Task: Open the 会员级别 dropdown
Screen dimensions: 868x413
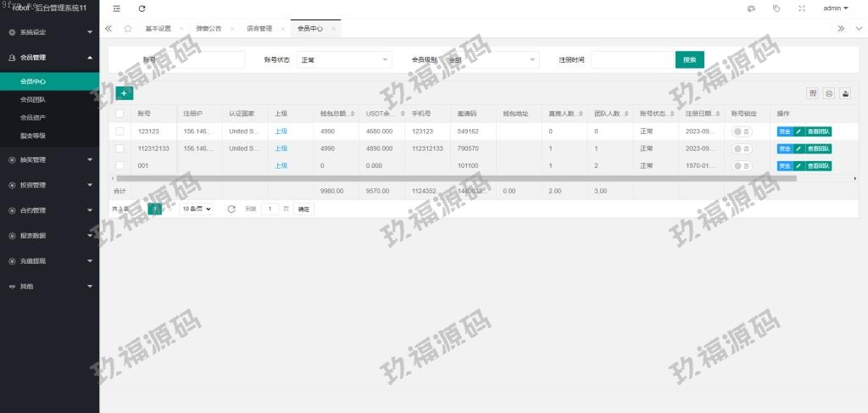Action: pos(490,60)
